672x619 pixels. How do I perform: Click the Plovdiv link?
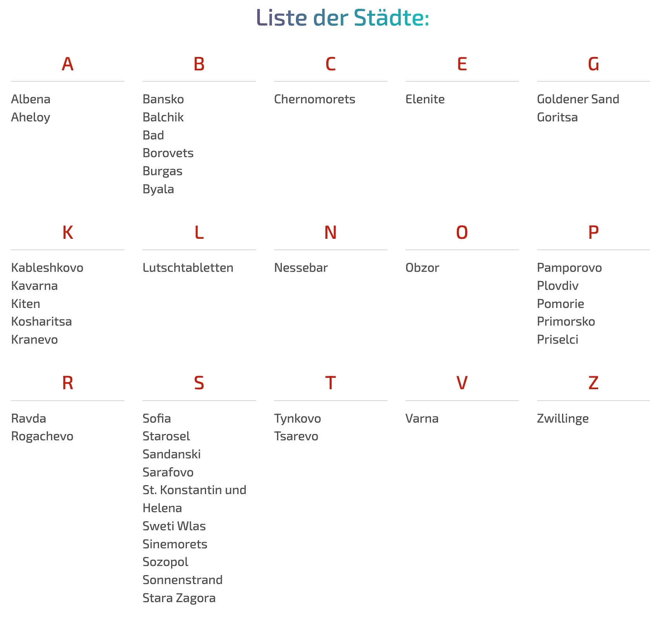(557, 286)
